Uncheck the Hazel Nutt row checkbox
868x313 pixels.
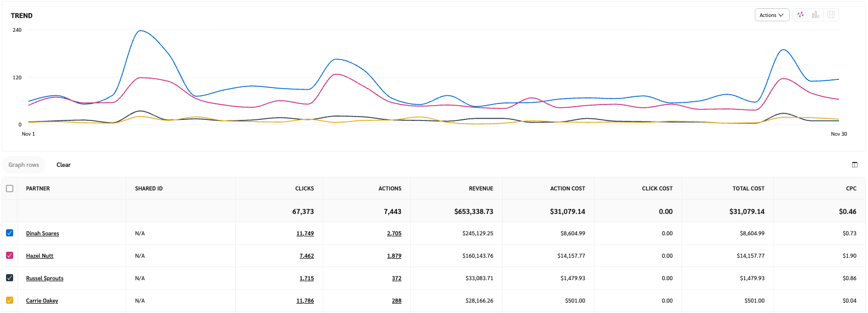coord(9,256)
